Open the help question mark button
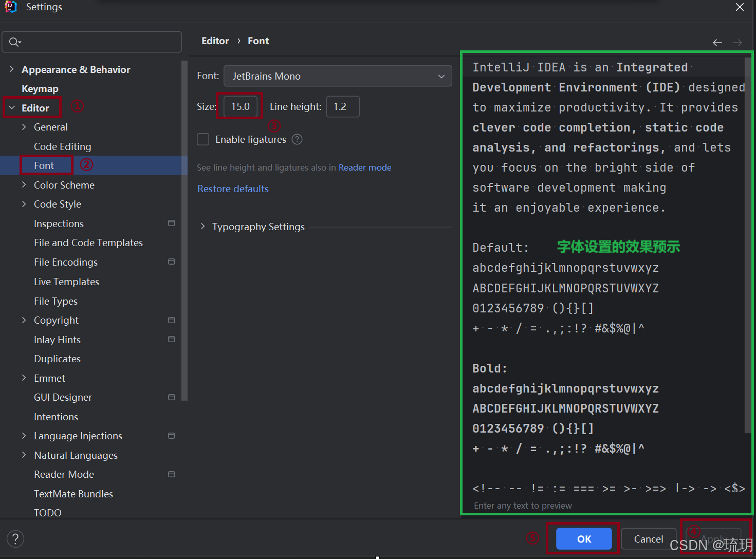 [15, 538]
